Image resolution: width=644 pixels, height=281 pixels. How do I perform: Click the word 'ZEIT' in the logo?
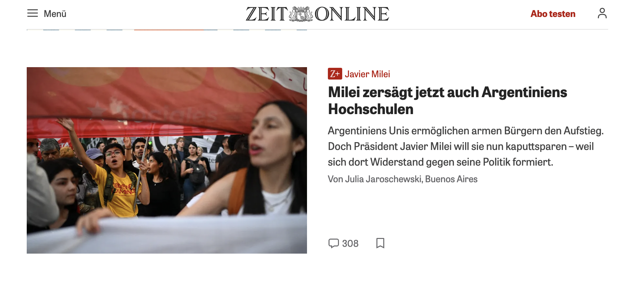click(267, 14)
